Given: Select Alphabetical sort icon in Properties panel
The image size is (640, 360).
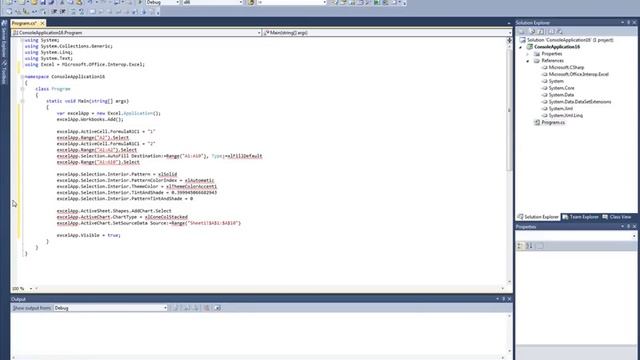Looking at the screenshot, I should pyautogui.click(x=529, y=246).
